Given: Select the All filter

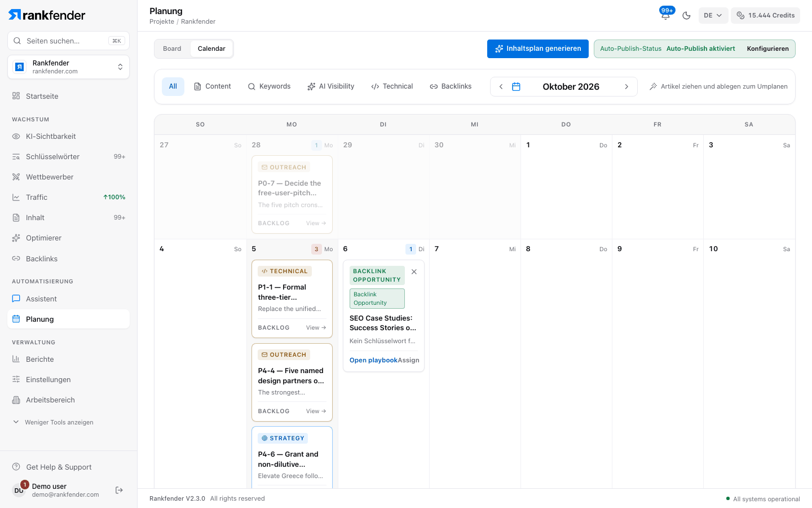Looking at the screenshot, I should (x=173, y=86).
